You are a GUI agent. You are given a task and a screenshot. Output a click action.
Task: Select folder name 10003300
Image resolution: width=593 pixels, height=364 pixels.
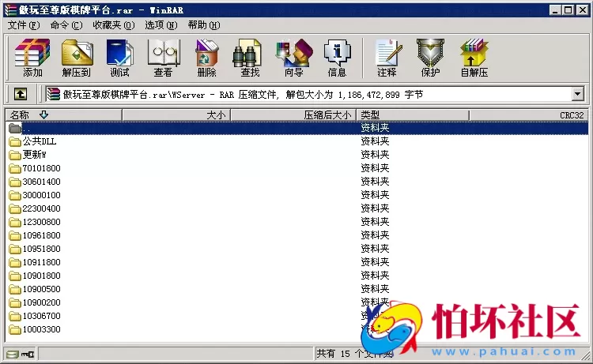42,329
